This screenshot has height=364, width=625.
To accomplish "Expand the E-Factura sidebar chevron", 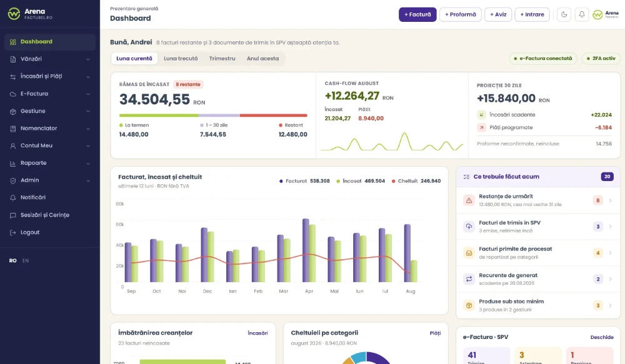I will click(x=88, y=94).
